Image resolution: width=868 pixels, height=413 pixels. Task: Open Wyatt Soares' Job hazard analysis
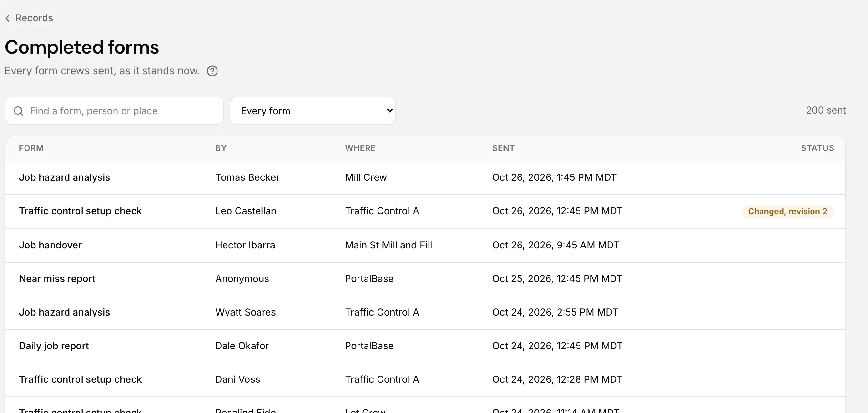[425, 313]
